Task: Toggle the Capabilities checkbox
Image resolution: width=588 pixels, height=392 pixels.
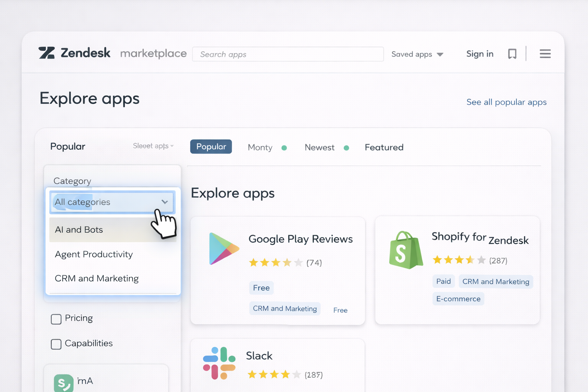Action: point(56,344)
